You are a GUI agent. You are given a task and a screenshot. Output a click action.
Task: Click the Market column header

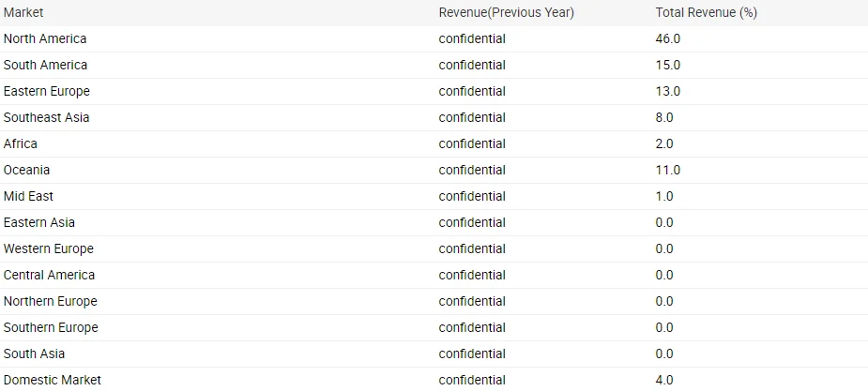pos(23,12)
